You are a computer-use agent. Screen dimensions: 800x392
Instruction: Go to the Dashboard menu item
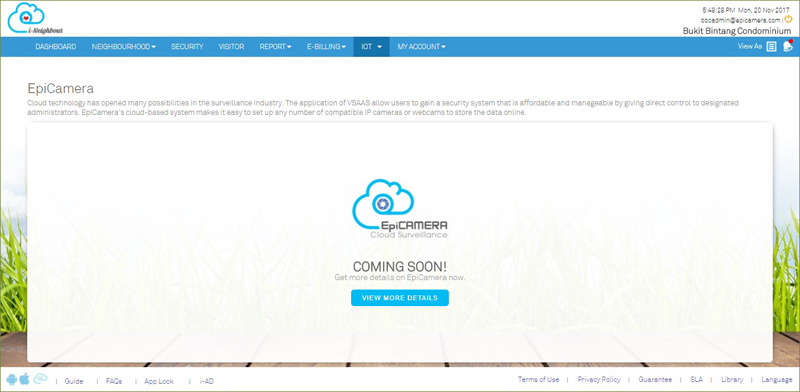tap(56, 46)
